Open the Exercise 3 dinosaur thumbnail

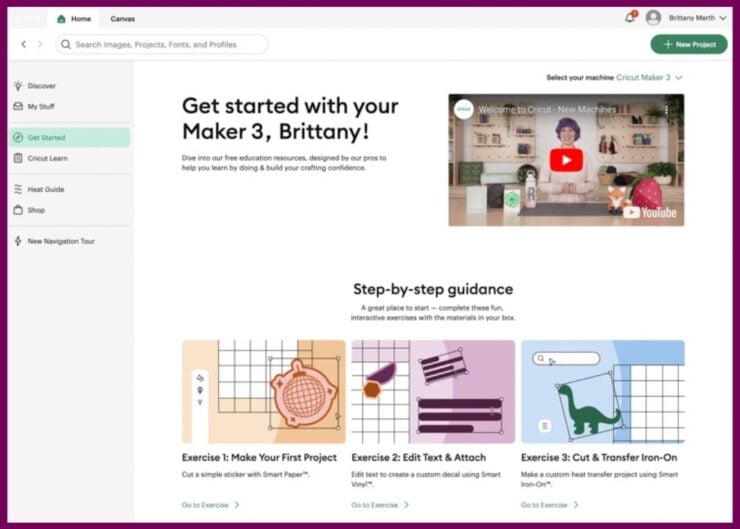[x=603, y=392]
